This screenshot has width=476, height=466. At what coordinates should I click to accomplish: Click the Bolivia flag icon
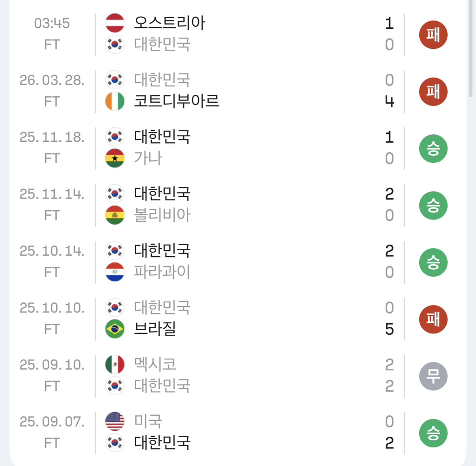[x=115, y=215]
